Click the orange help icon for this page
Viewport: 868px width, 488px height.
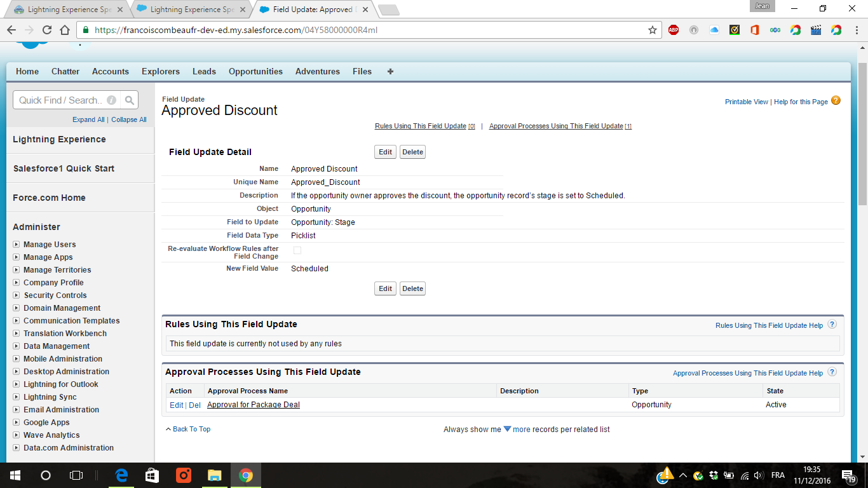(836, 100)
